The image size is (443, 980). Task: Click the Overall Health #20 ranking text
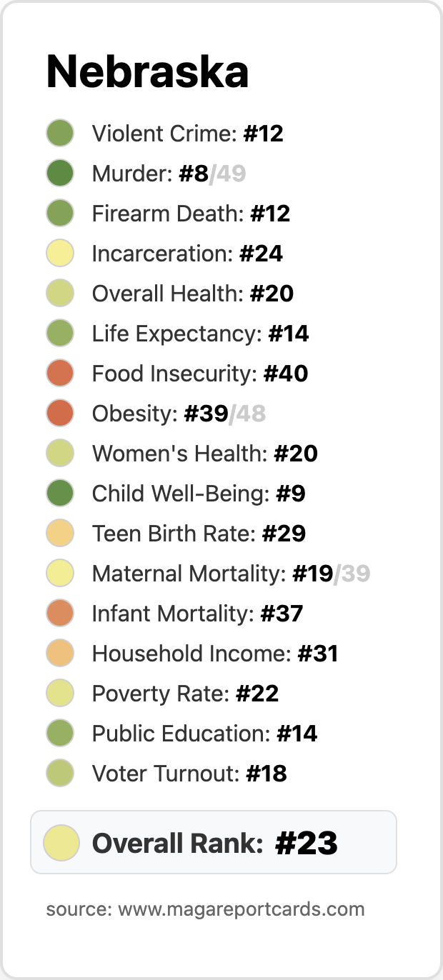[x=193, y=294]
